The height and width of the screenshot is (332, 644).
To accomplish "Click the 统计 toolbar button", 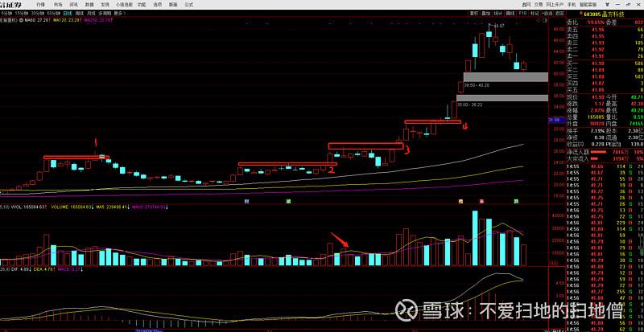I will pyautogui.click(x=497, y=14).
